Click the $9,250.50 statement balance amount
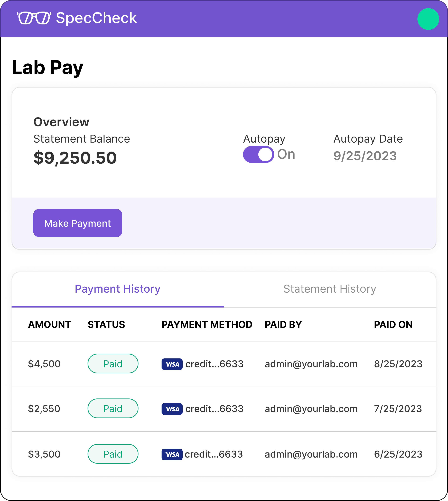Image resolution: width=448 pixels, height=501 pixels. pos(75,158)
